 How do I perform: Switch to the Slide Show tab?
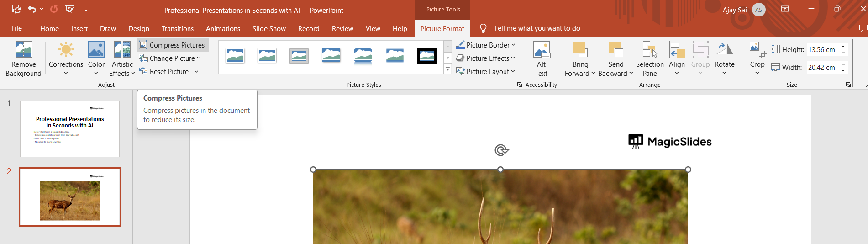click(x=269, y=28)
